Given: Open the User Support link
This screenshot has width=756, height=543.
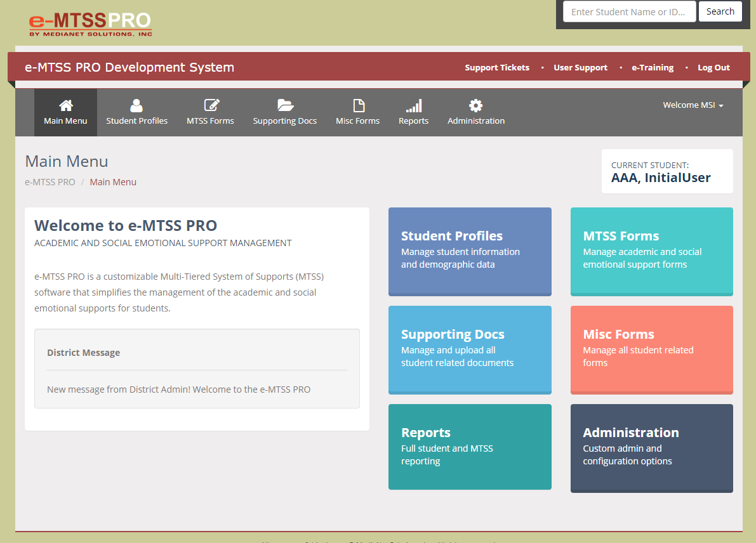Looking at the screenshot, I should pyautogui.click(x=580, y=67).
